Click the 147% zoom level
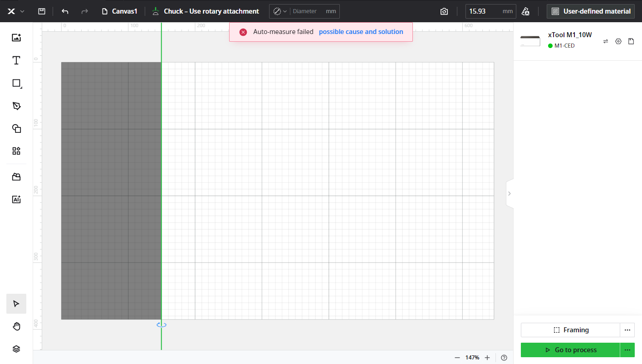642x364 pixels. click(472, 358)
